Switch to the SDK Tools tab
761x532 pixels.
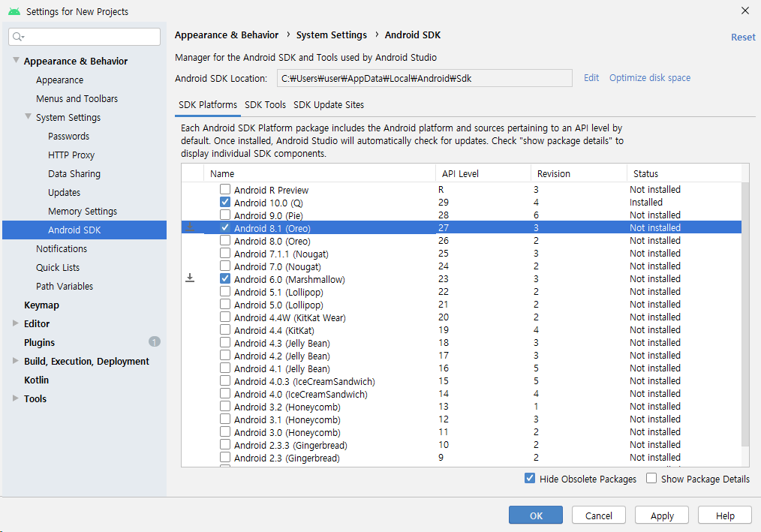coord(265,105)
